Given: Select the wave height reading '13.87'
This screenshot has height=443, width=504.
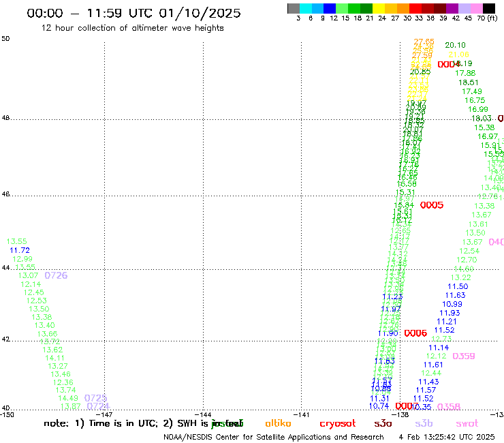Looking at the screenshot, I should coord(70,406).
